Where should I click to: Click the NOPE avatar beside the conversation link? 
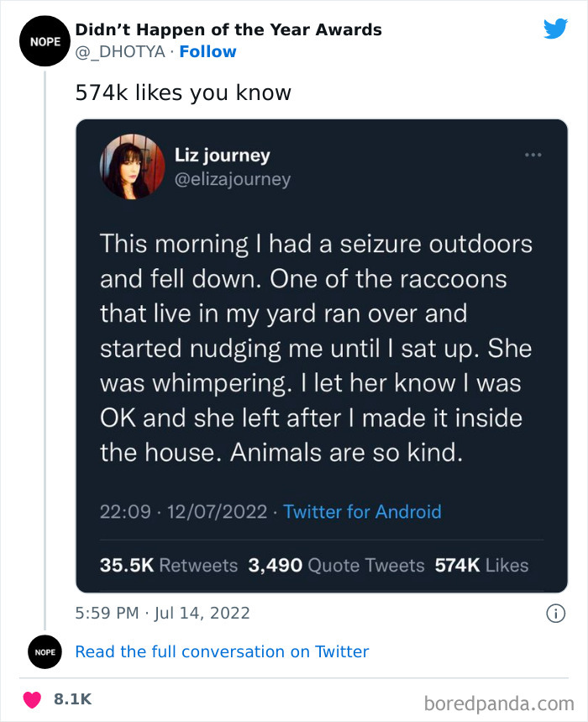pyautogui.click(x=45, y=651)
